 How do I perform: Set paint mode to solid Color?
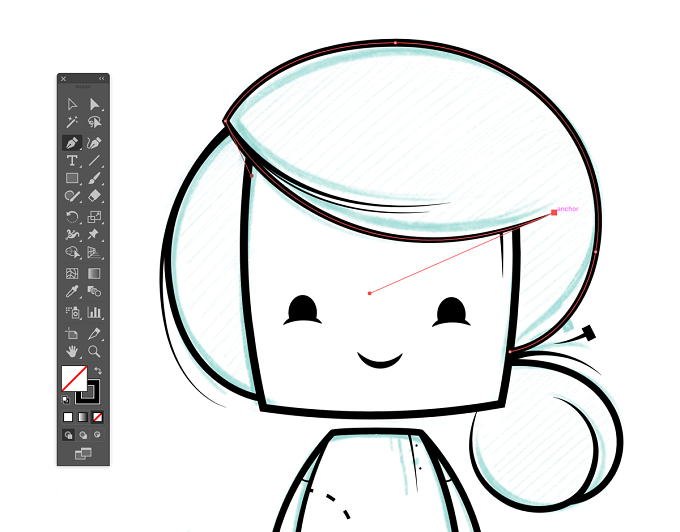click(x=68, y=417)
